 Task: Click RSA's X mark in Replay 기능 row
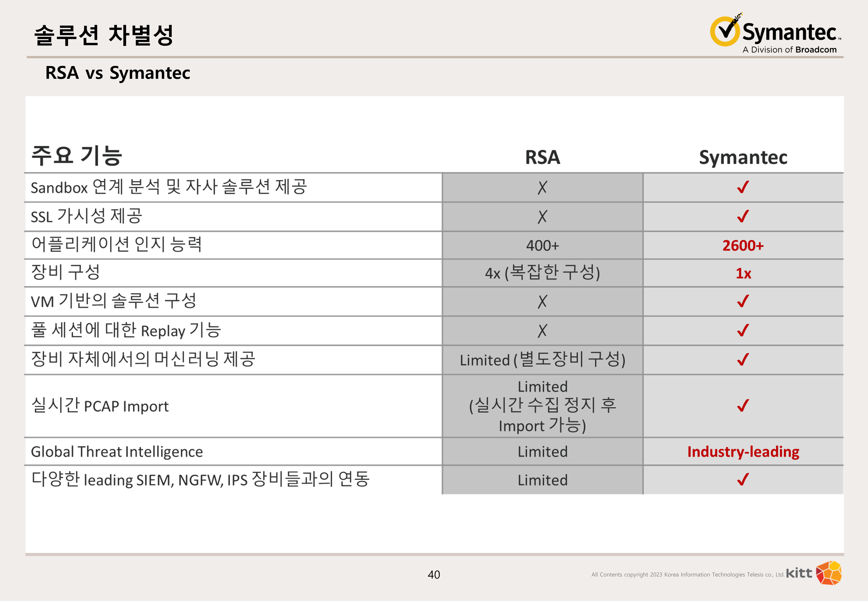[542, 331]
